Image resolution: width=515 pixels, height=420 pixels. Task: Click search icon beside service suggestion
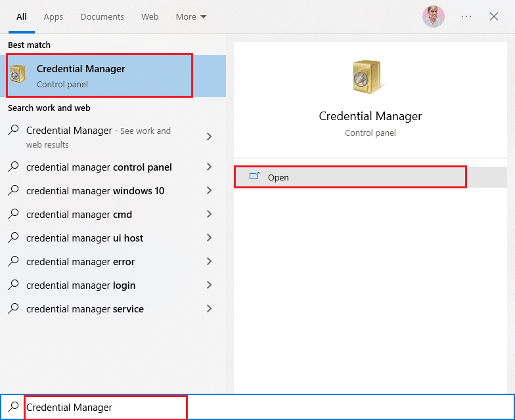(13, 308)
